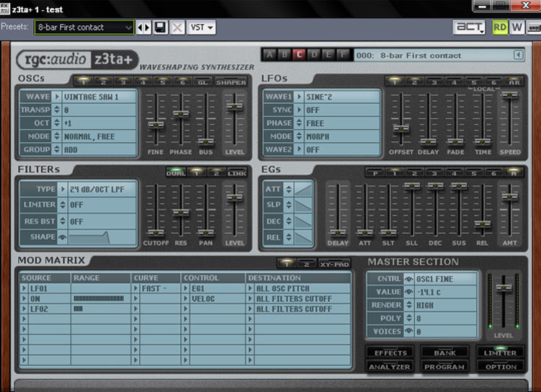Screen dimensions: 541x392
Task: Click the red X delete preset icon
Action: (177, 27)
